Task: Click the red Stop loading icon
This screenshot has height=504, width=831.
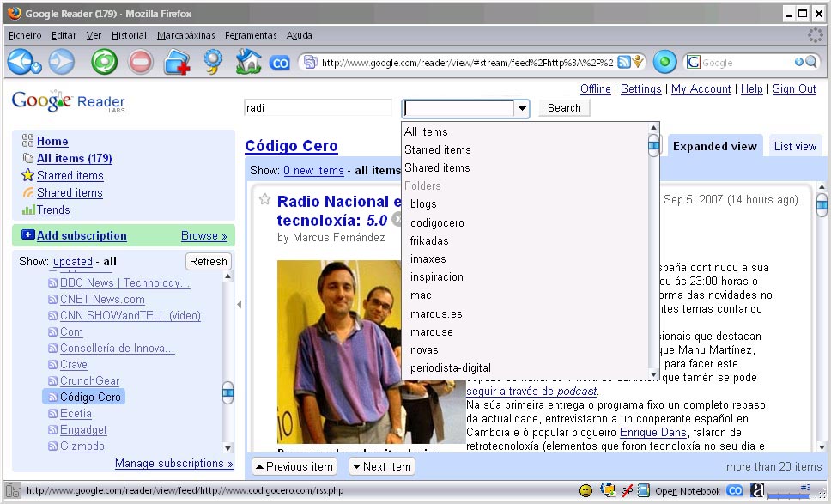Action: click(x=141, y=62)
